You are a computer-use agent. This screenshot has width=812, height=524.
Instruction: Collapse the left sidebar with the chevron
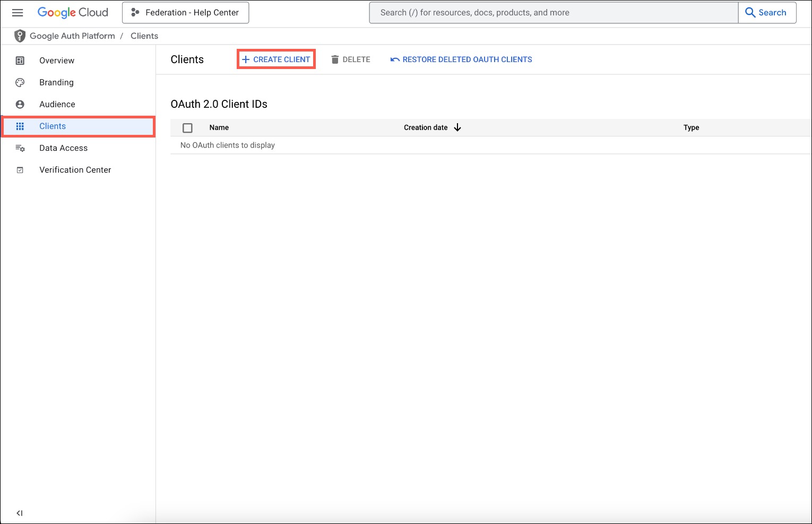(19, 513)
